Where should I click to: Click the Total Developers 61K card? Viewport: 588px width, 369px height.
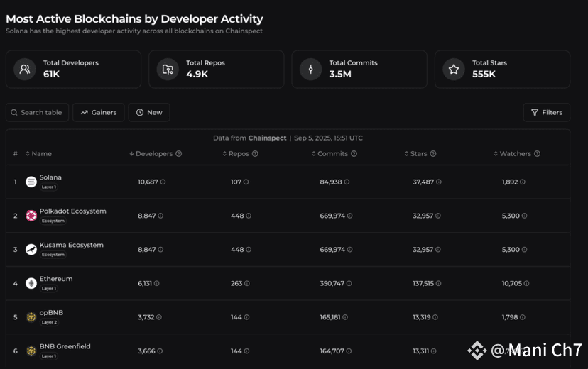tap(74, 70)
